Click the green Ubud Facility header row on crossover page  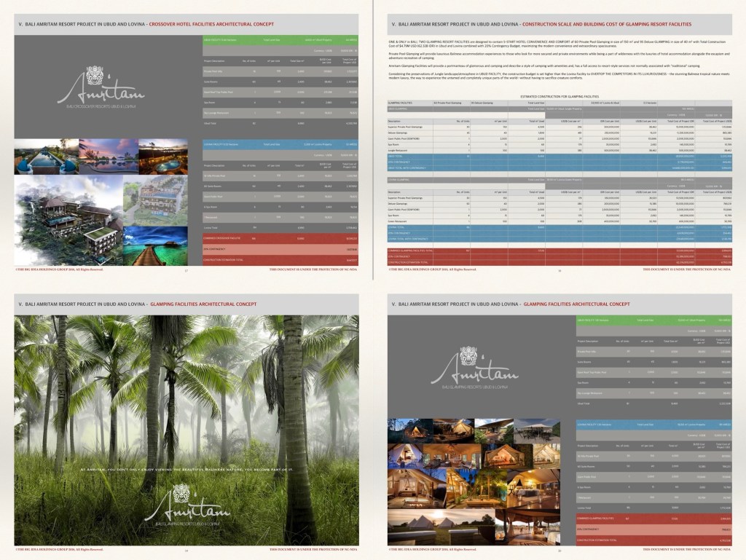(280, 40)
